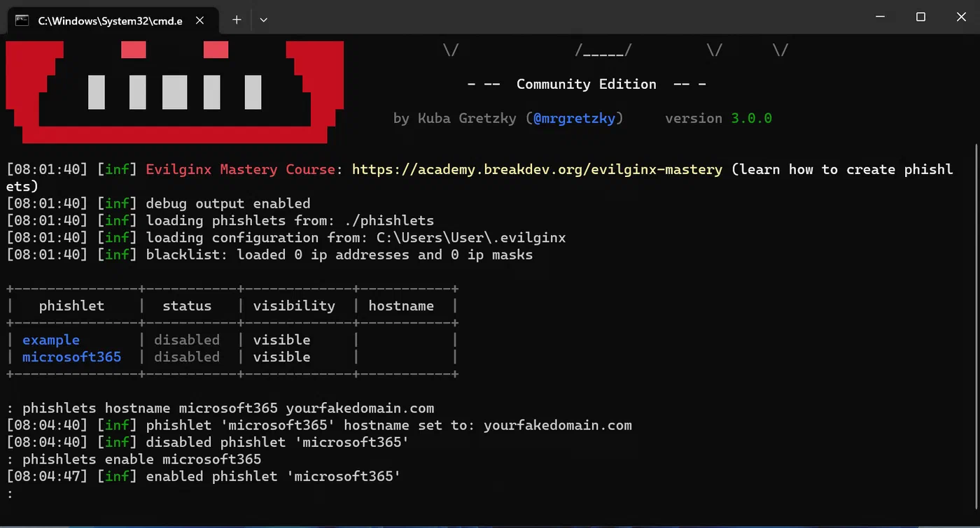Click 'disabled' status in the example row

tap(187, 340)
